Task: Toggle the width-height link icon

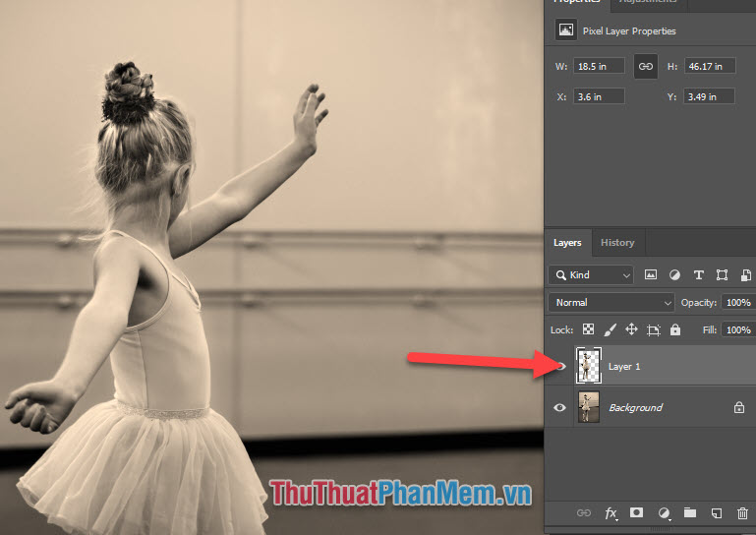Action: pos(646,66)
